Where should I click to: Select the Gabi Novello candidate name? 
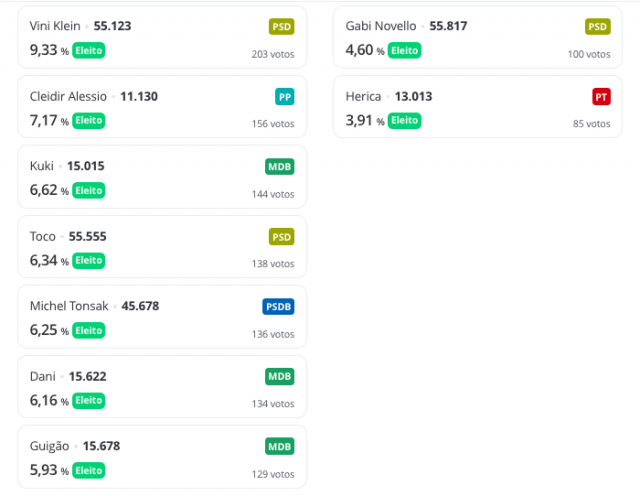point(381,26)
